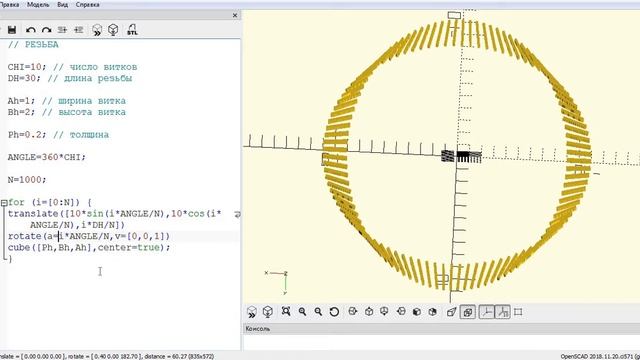Image resolution: width=640 pixels, height=360 pixels.
Task: Toggle Show Edges
Action: pos(518,312)
